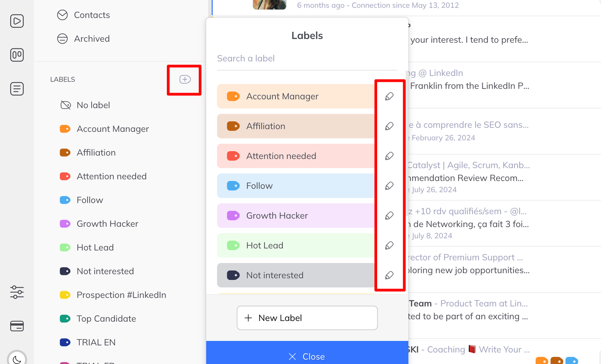
Task: Close the Labels popup
Action: point(307,353)
